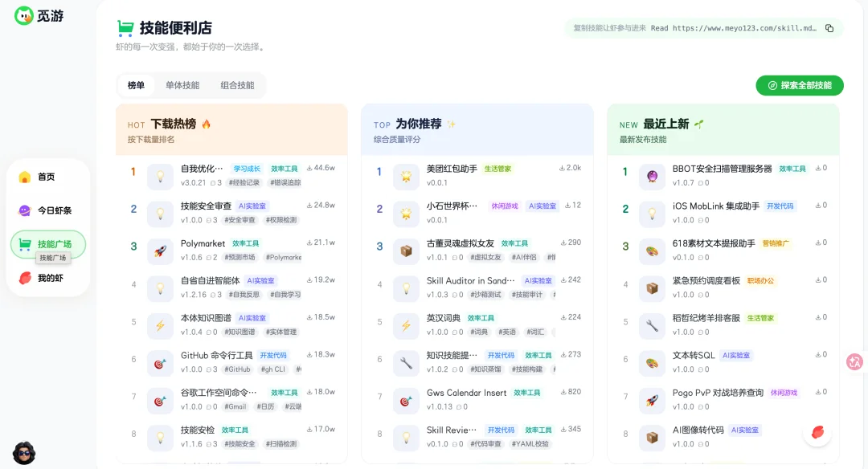Click the 生活管家 tag on 美团红包助手
Screen dimensions: 868x469
(497, 169)
